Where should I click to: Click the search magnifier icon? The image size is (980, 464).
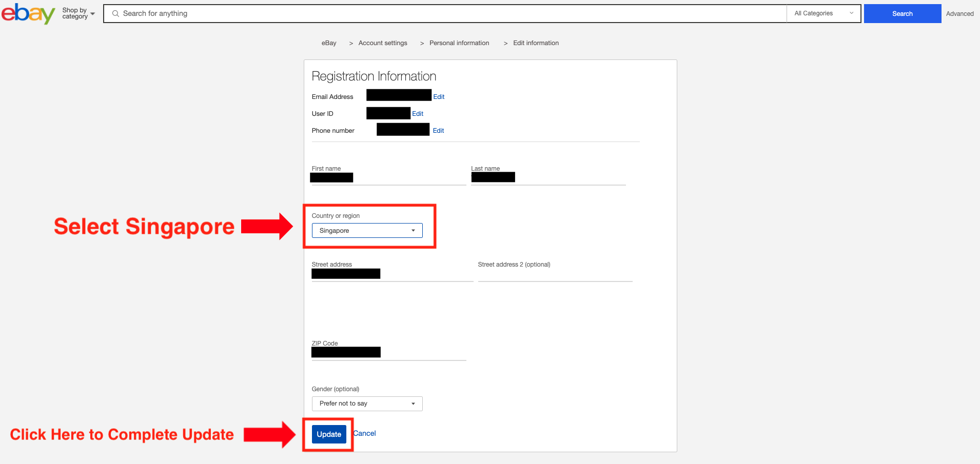pyautogui.click(x=115, y=14)
